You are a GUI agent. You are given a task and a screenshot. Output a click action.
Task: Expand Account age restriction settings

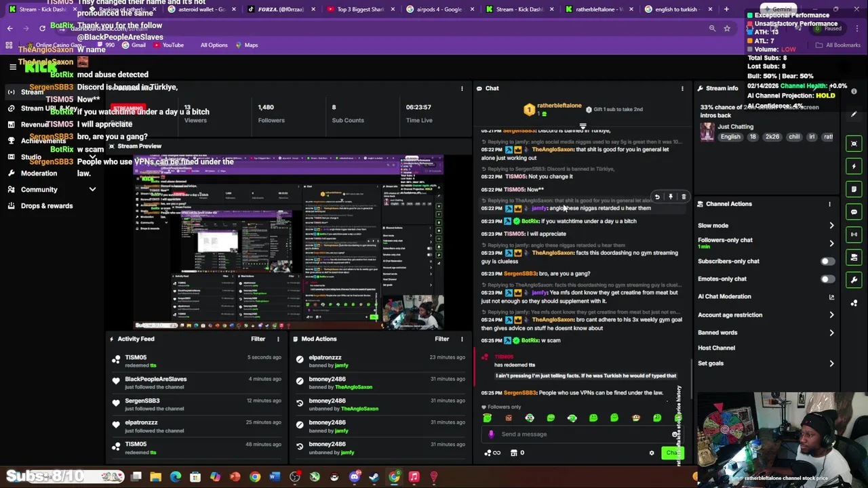831,315
